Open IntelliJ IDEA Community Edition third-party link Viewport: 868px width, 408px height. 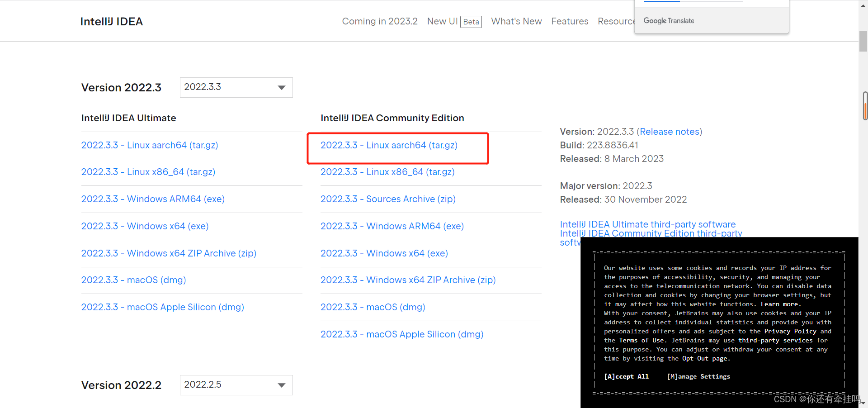651,233
